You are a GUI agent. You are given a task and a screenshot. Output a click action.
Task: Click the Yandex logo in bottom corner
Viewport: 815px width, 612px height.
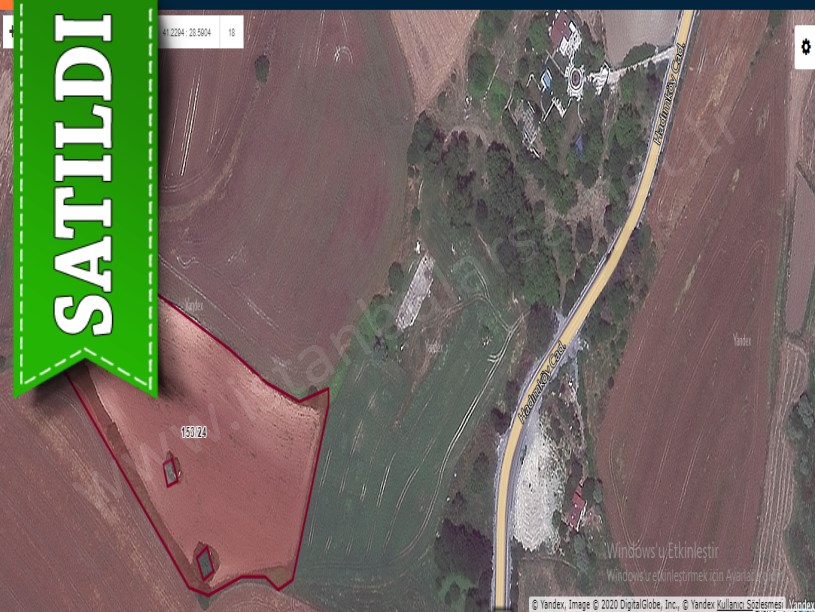(x=800, y=605)
